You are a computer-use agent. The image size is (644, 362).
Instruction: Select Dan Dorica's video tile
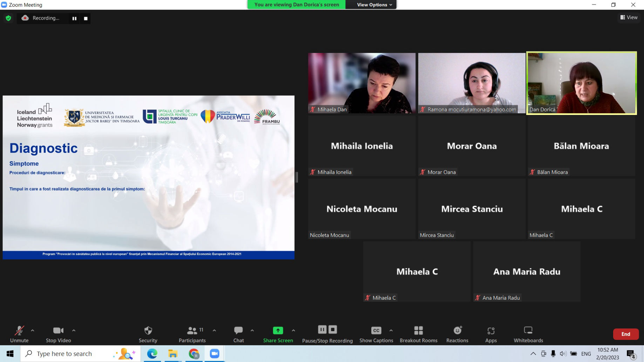(582, 83)
